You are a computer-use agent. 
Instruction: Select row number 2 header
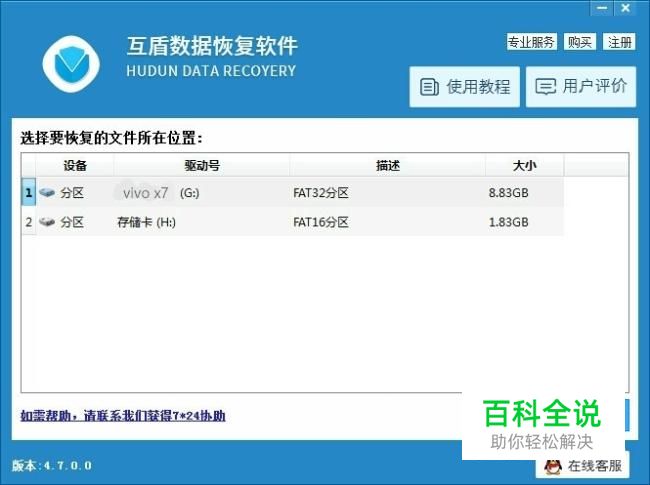click(x=29, y=222)
